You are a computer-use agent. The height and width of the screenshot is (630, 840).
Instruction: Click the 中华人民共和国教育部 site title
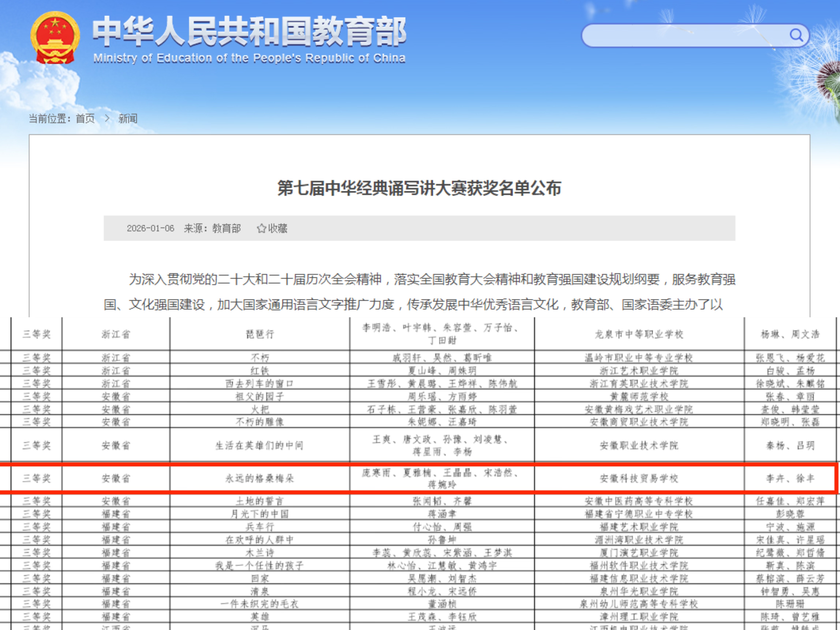pos(249,31)
